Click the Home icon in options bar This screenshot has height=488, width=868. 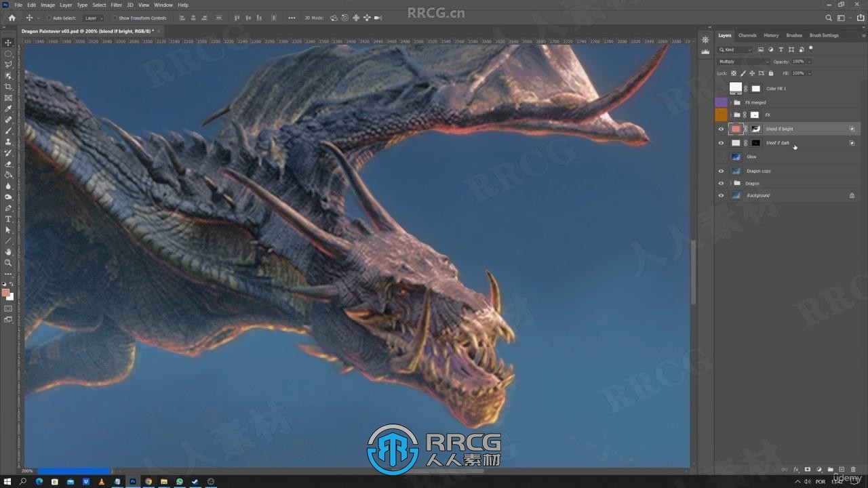point(12,18)
